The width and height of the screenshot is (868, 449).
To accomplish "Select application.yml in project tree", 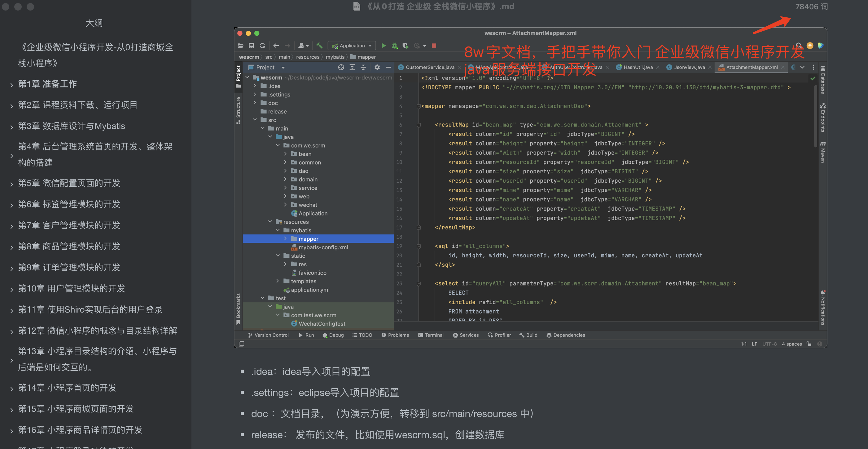I will pos(306,289).
